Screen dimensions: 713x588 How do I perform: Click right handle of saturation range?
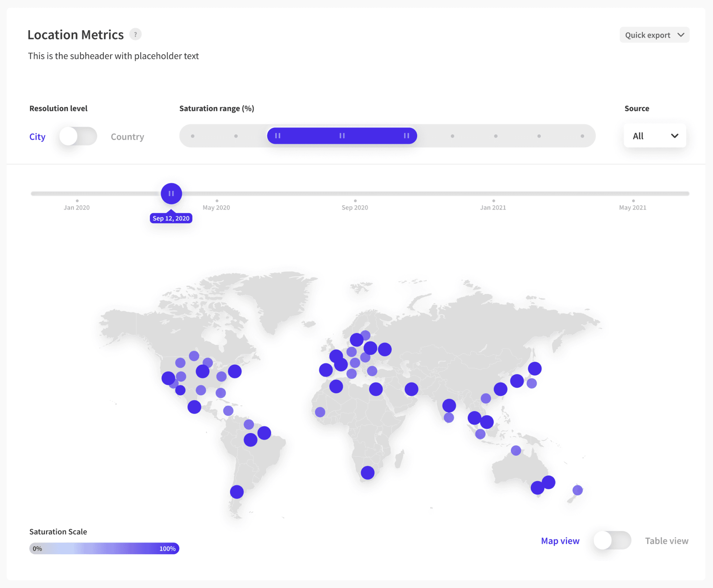point(406,136)
